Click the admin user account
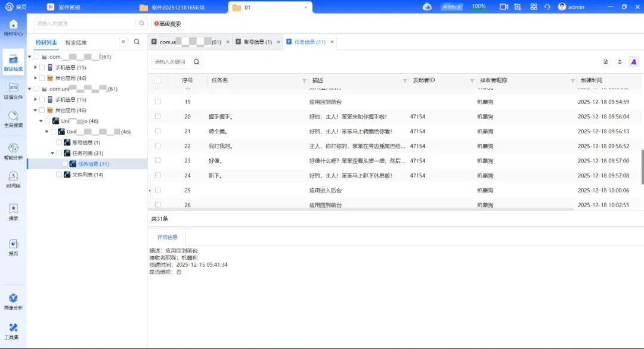The image size is (644, 349). click(571, 7)
